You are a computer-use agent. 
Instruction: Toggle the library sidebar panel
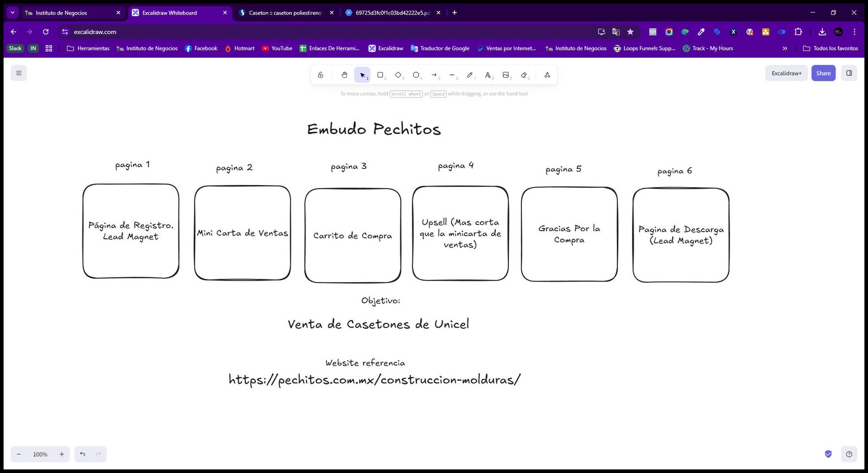(x=849, y=73)
